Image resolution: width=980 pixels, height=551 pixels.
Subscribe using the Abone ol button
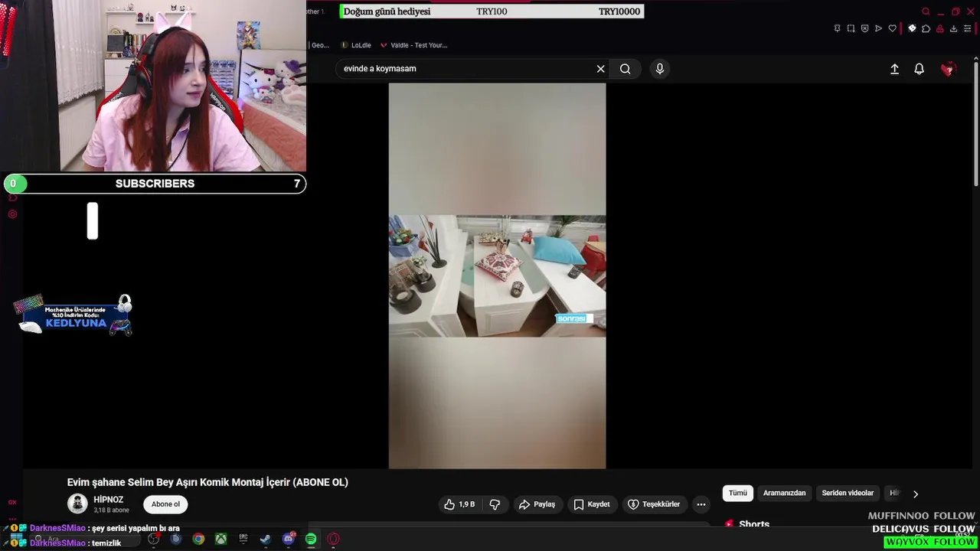165,504
